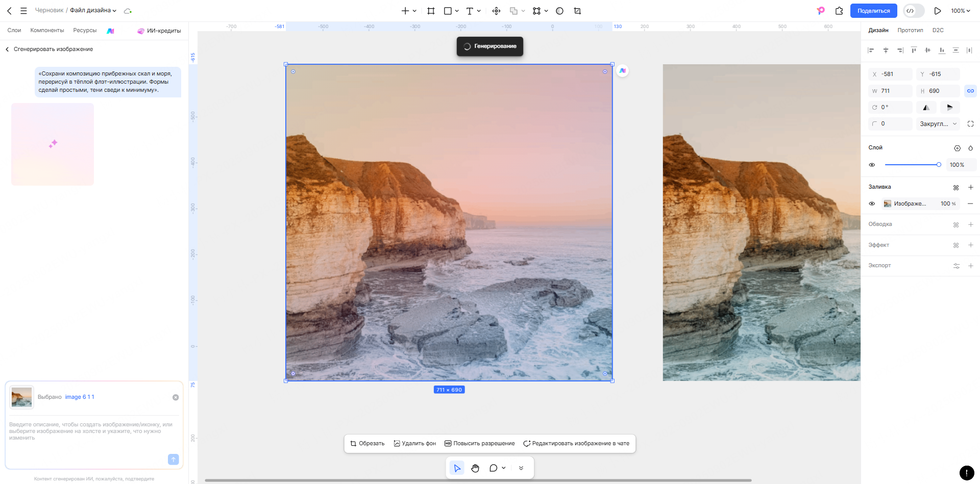Viewport: 980px width, 484px height.
Task: Toggle aspect ratio lock link
Action: tap(970, 91)
